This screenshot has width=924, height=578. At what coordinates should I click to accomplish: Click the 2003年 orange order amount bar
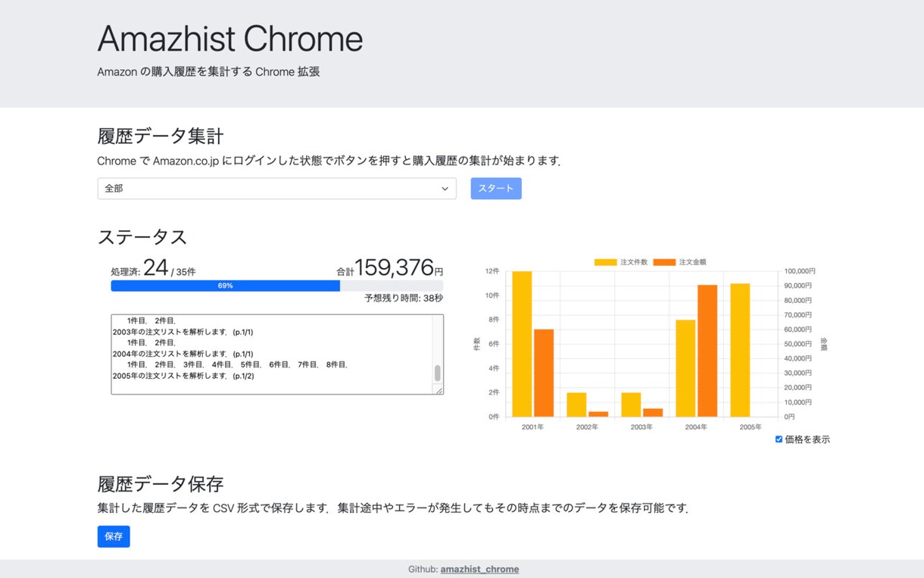[x=653, y=413]
